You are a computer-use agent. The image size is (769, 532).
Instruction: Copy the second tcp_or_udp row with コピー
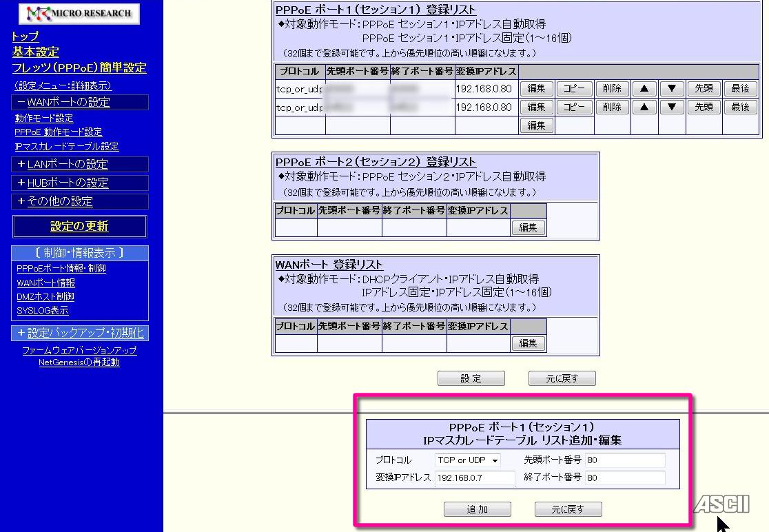point(574,107)
